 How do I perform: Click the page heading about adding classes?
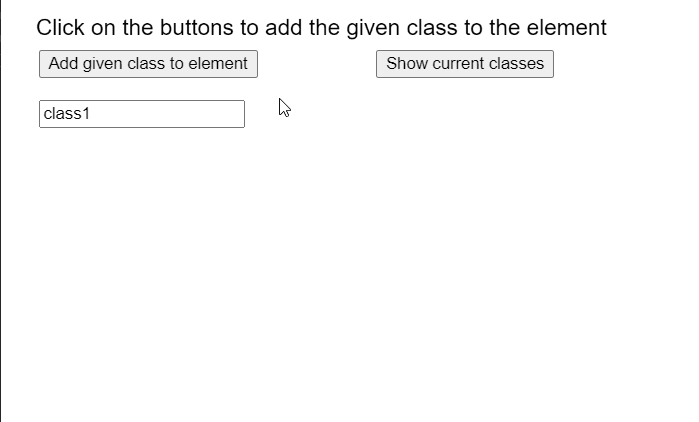pos(321,28)
